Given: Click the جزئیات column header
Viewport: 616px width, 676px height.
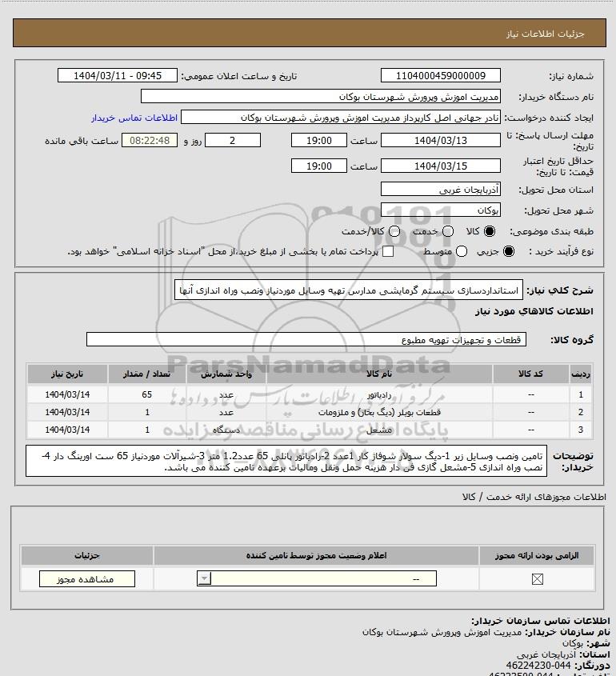Looking at the screenshot, I should pos(87,555).
